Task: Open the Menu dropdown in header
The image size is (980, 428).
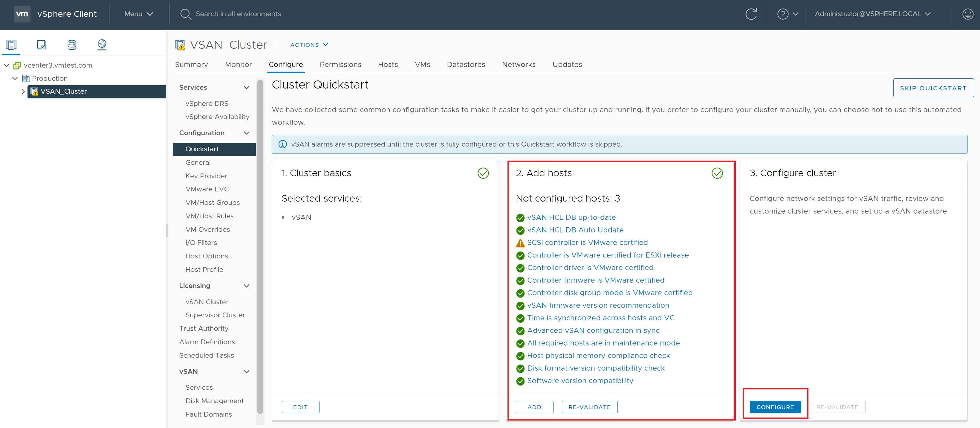Action: point(138,14)
